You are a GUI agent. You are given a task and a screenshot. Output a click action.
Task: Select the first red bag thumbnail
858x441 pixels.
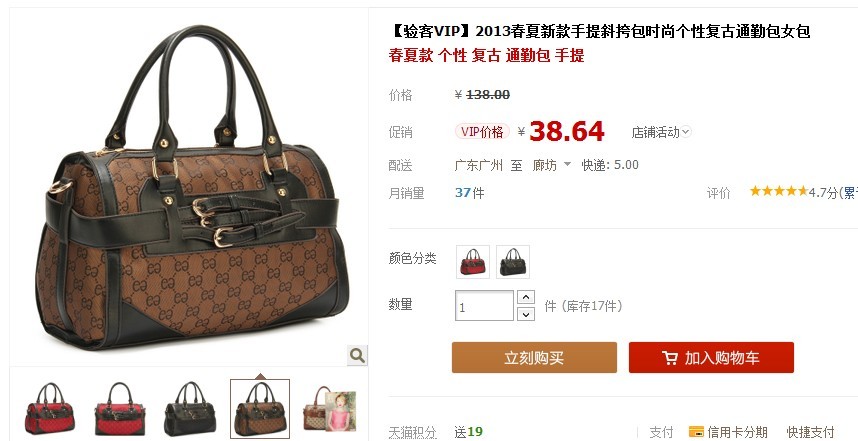50,408
